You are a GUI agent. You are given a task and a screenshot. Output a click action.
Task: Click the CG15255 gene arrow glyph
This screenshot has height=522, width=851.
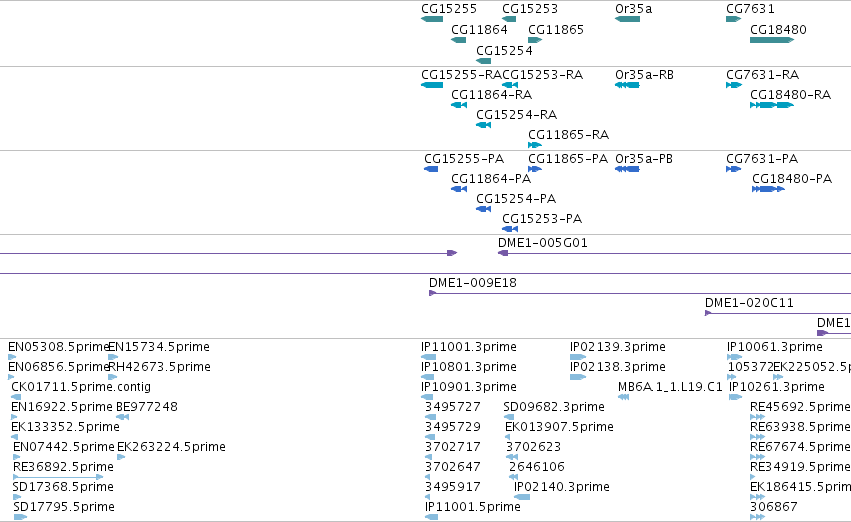[432, 19]
